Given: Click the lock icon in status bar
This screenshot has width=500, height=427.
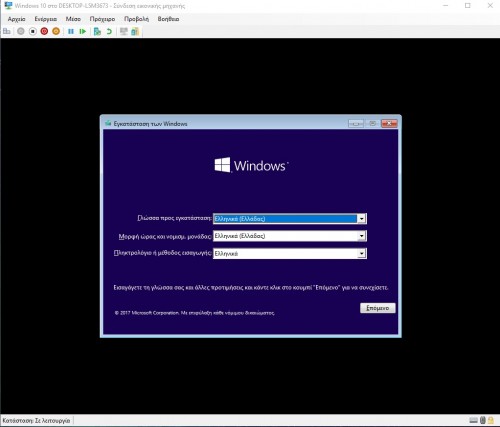Looking at the screenshot, I should click(x=491, y=420).
